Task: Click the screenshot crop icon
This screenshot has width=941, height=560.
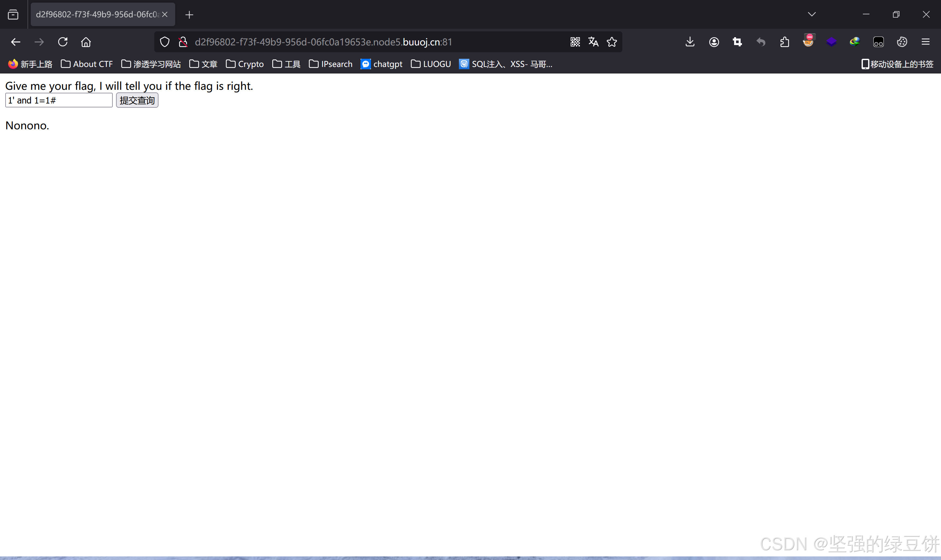Action: pos(737,42)
